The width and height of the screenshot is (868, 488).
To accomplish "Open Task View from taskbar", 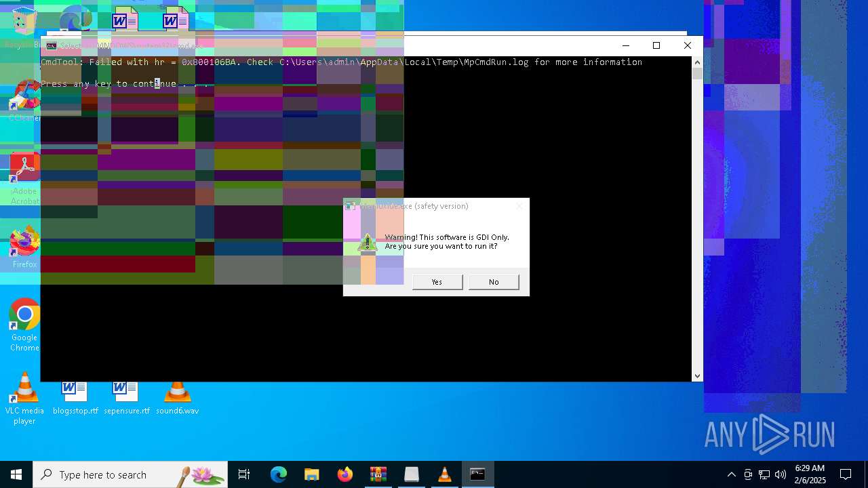I will (244, 474).
